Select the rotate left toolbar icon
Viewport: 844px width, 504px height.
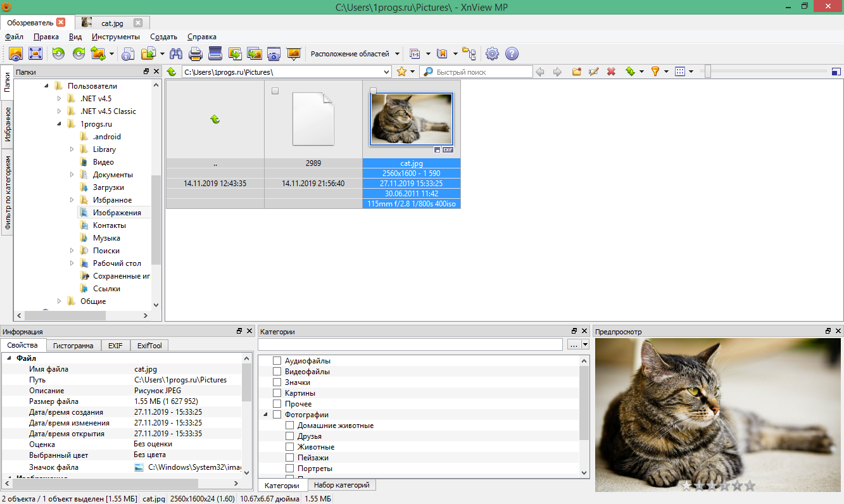pos(58,54)
